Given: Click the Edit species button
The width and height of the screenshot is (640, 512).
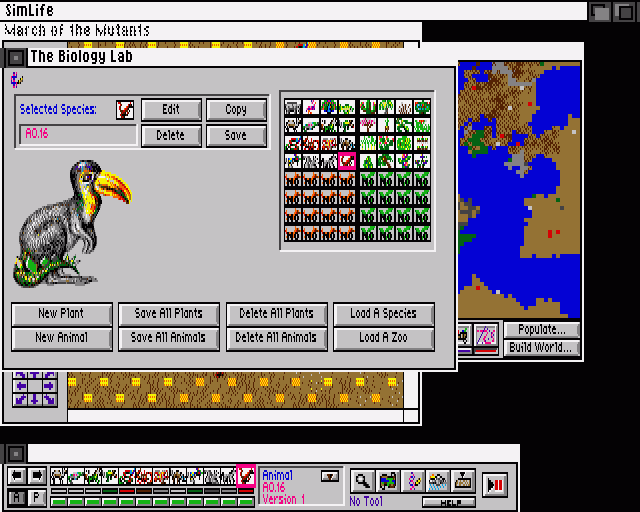Looking at the screenshot, I should pos(171,110).
